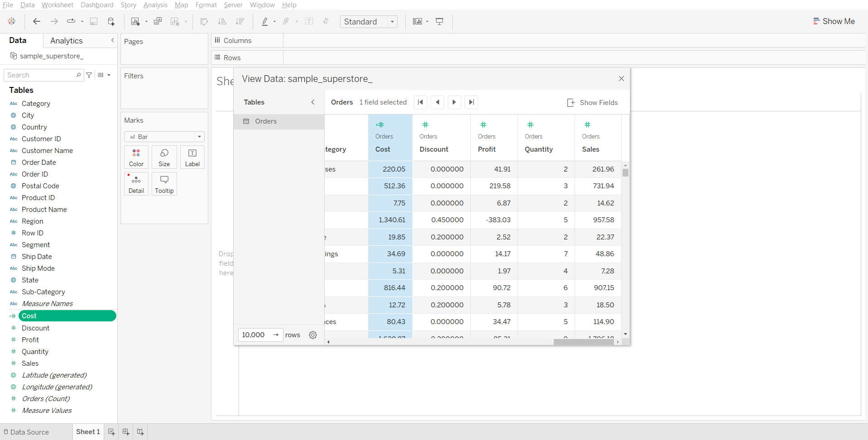
Task: Click the new dashboard icon at bottom
Action: coord(126,432)
